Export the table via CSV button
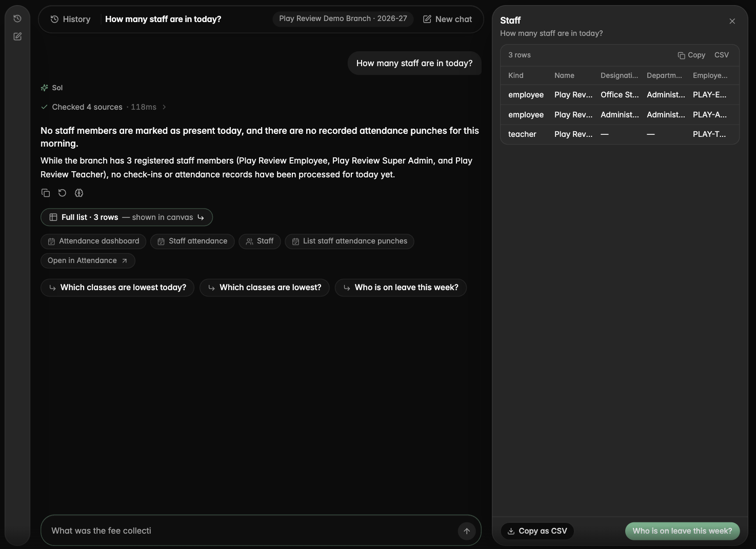Image resolution: width=756 pixels, height=549 pixels. point(722,55)
